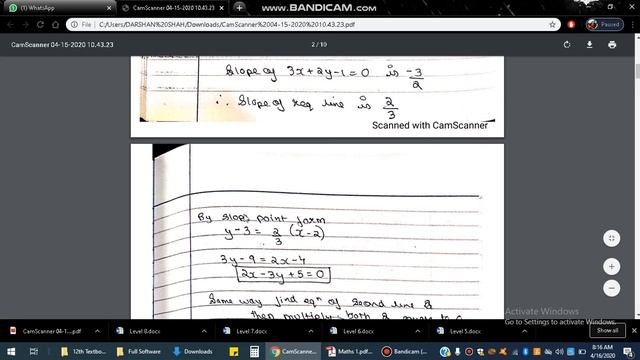
Task: Go to the browser home page
Action: (x=56, y=24)
